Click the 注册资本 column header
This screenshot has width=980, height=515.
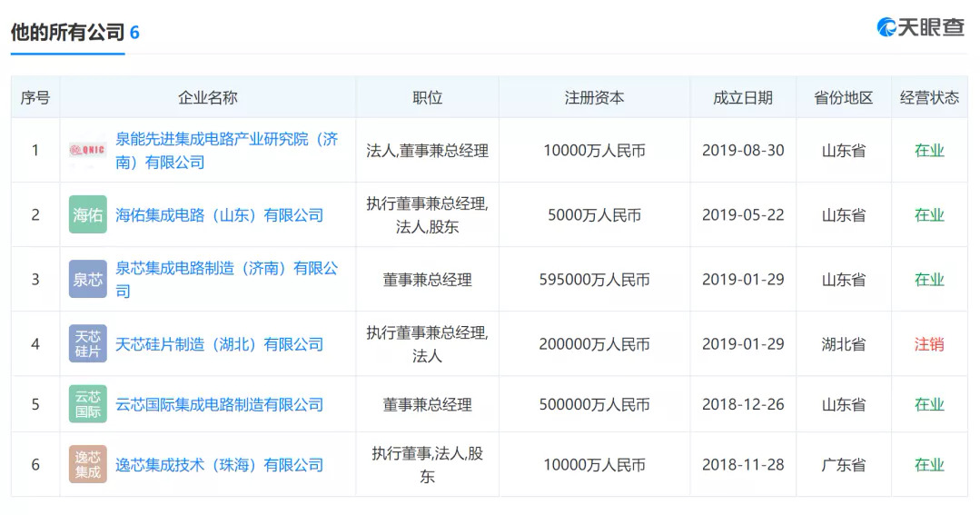pyautogui.click(x=594, y=97)
